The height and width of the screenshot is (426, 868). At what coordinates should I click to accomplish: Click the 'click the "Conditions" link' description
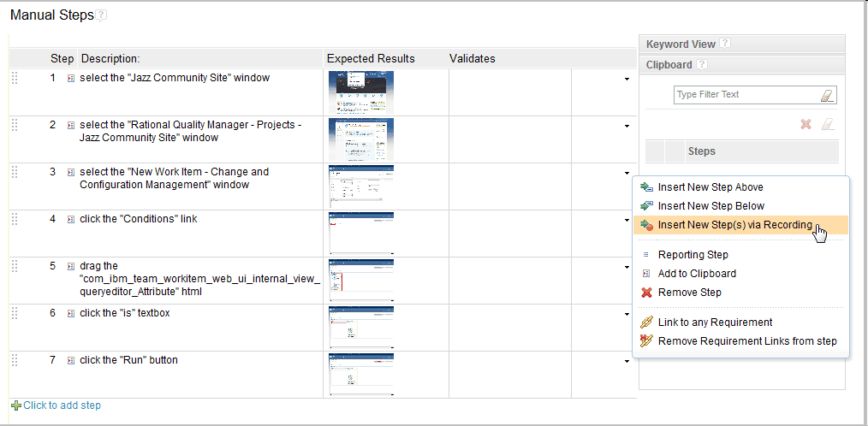[x=139, y=219]
